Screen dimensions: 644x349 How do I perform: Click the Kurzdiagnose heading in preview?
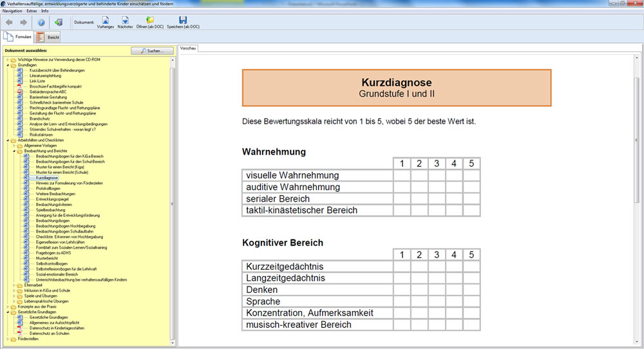[x=396, y=82]
